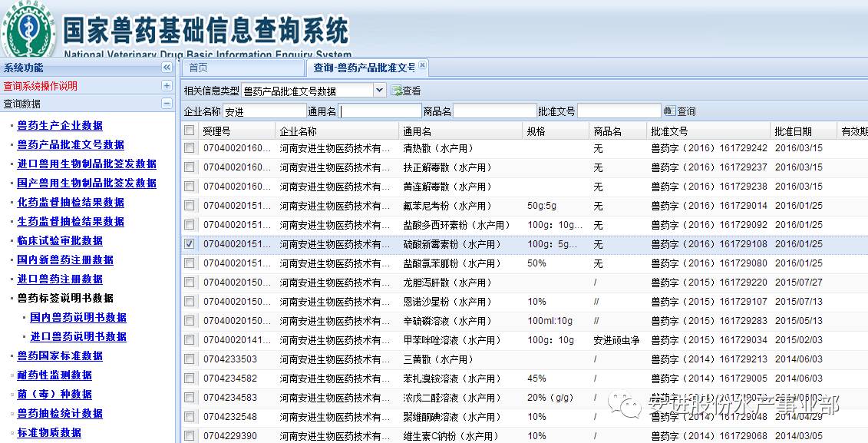
Task: Open 进口兽用生物制品批签发数据 link
Action: [x=87, y=164]
